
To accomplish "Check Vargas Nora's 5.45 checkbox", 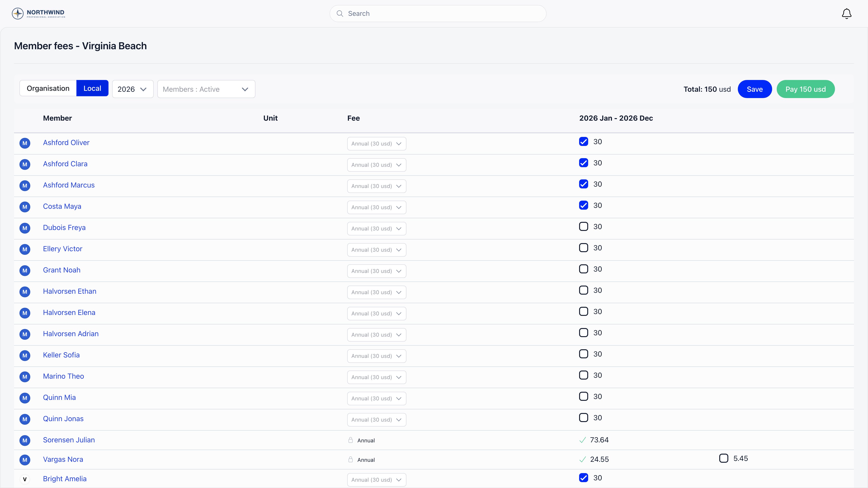I will 724,458.
